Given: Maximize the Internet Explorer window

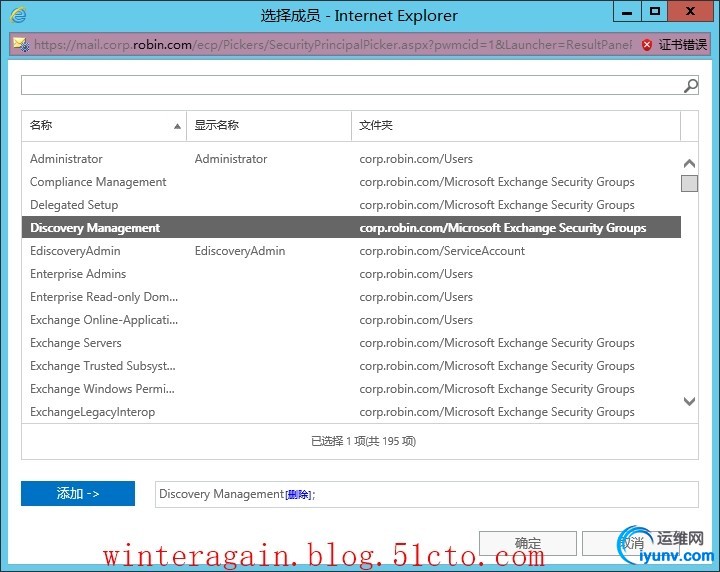Looking at the screenshot, I should pos(655,12).
